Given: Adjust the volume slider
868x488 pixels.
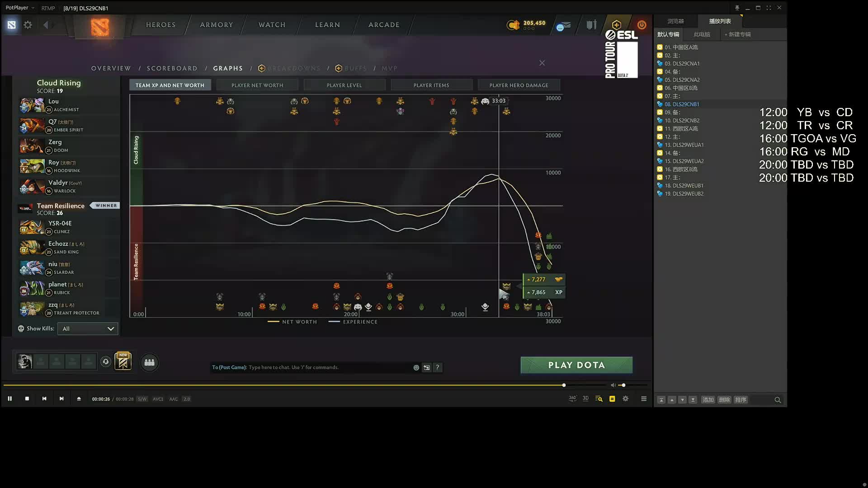Looking at the screenshot, I should pos(623,385).
